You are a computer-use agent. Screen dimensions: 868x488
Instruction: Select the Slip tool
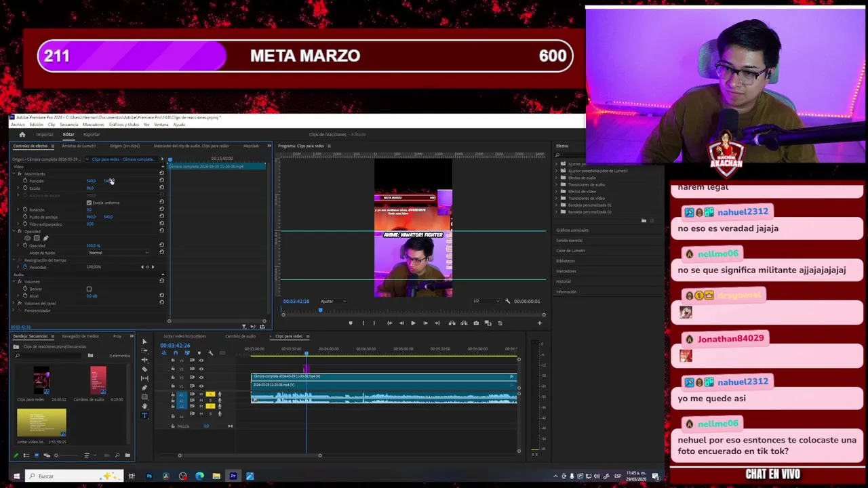(x=144, y=378)
